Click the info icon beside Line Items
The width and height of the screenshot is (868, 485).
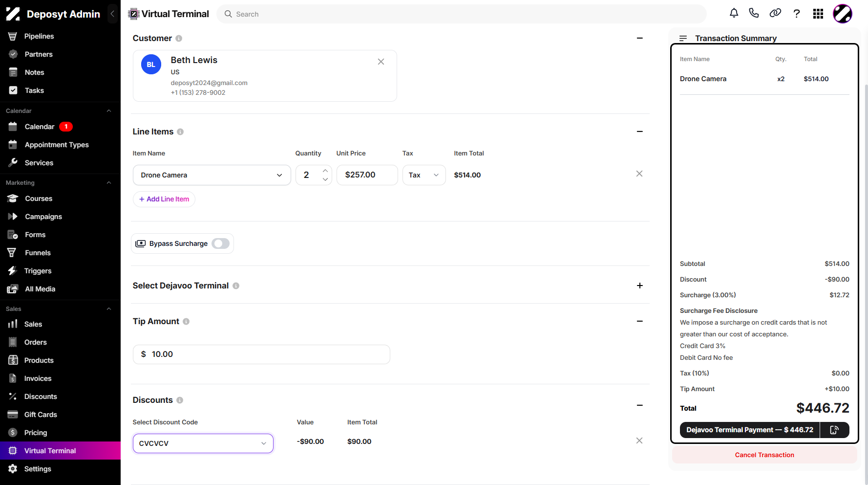[x=180, y=132]
